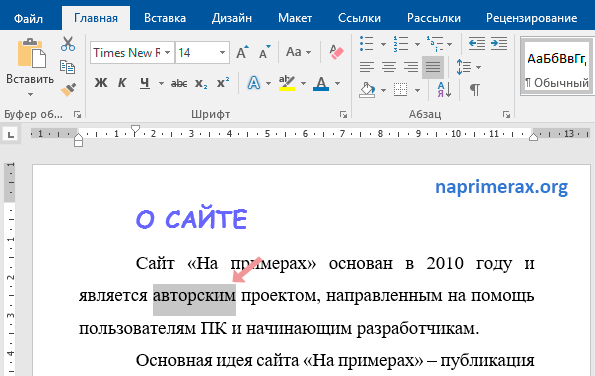Align text to the right

pyautogui.click(x=411, y=67)
